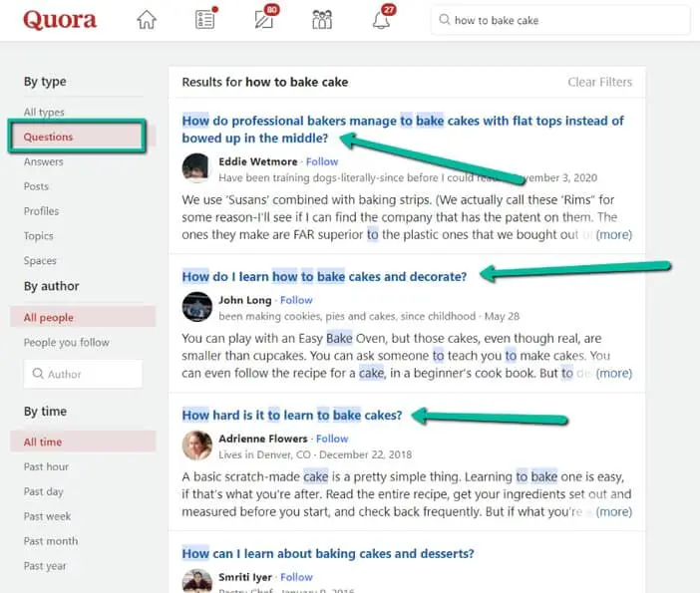Click Eddie Wetmore's avatar
This screenshot has width=700, height=593.
196,168
